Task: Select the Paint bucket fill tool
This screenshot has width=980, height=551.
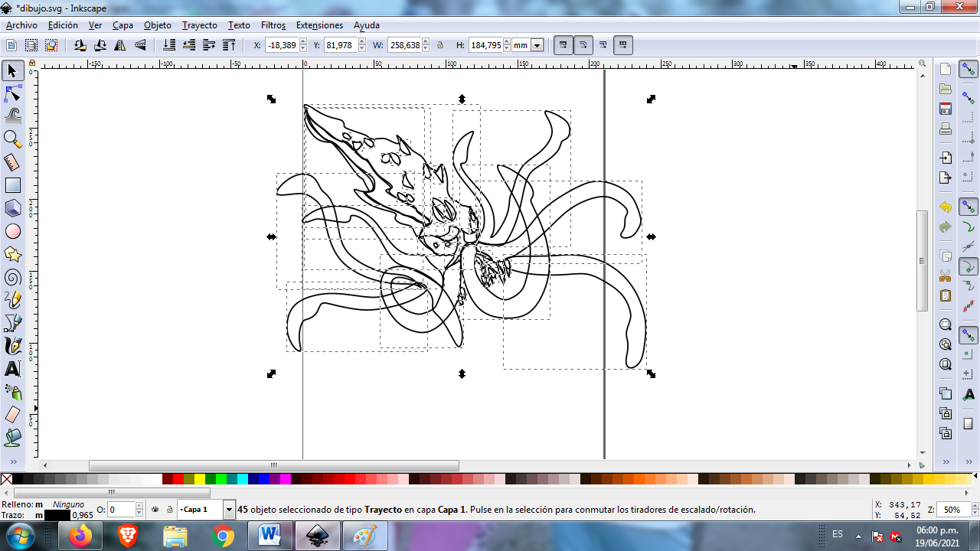Action: point(12,438)
